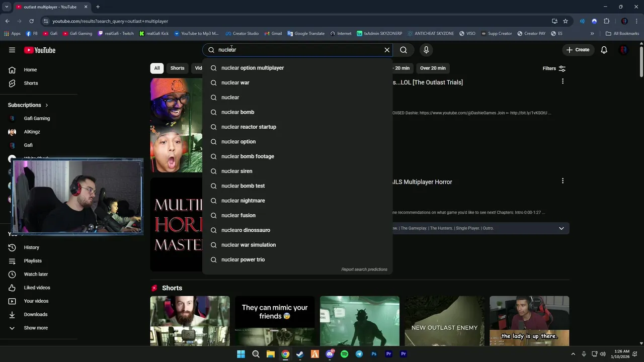Expand the video chapters chevron
This screenshot has height=362, width=644.
pos(561,228)
